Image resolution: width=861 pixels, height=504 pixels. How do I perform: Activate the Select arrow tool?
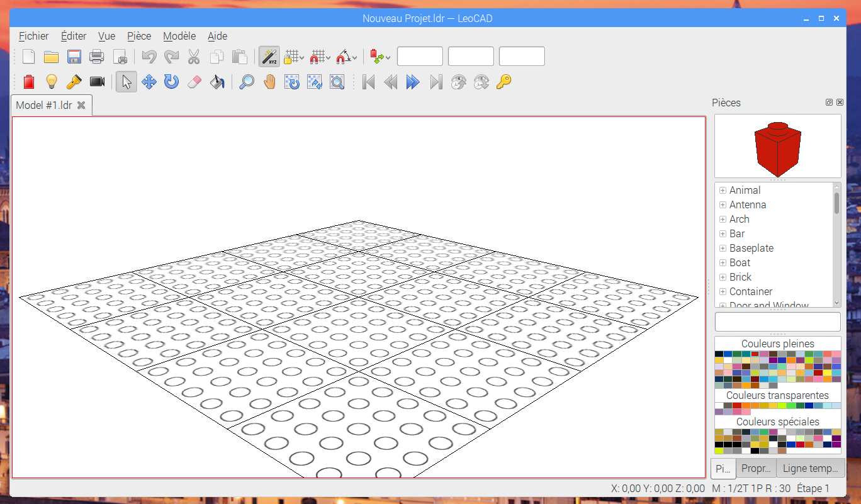pos(126,82)
